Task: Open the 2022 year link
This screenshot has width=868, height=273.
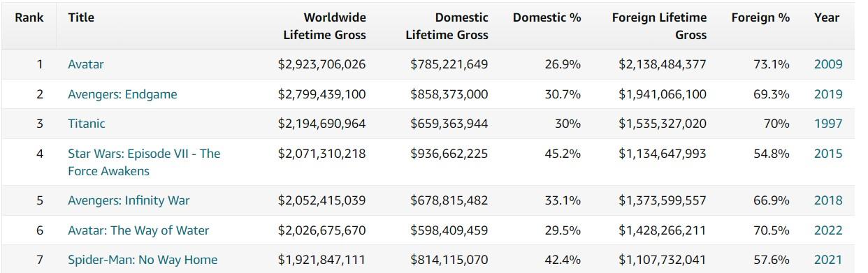Action: pyautogui.click(x=828, y=230)
